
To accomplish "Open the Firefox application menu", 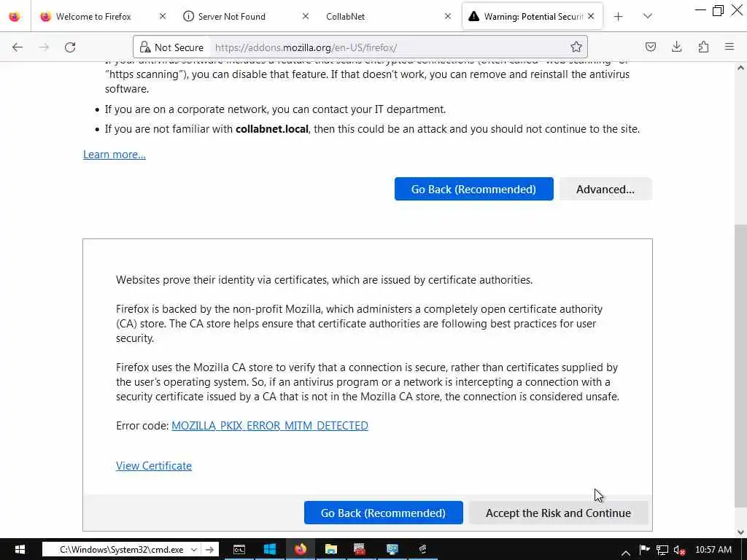I will point(729,47).
